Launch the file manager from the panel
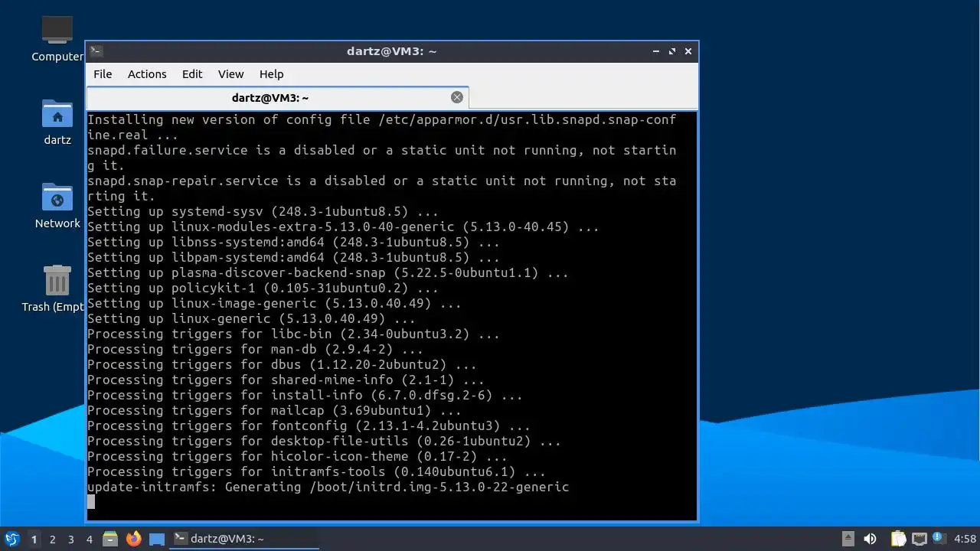Viewport: 980px width, 551px height. point(110,539)
